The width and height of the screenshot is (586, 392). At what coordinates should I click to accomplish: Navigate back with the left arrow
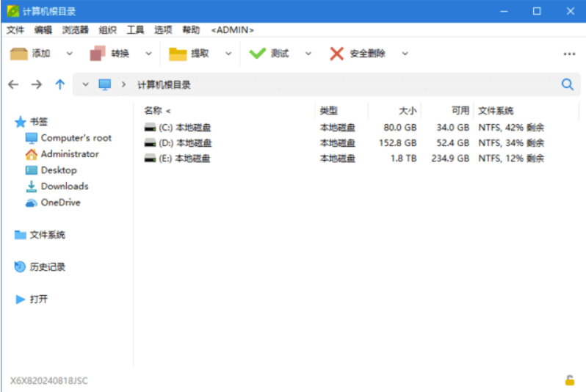pyautogui.click(x=13, y=84)
